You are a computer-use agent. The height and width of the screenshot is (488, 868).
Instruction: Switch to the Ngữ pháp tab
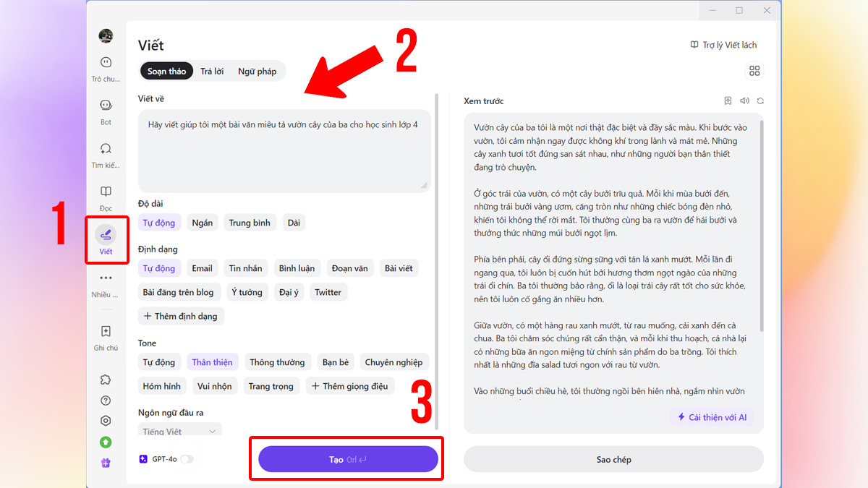point(258,72)
